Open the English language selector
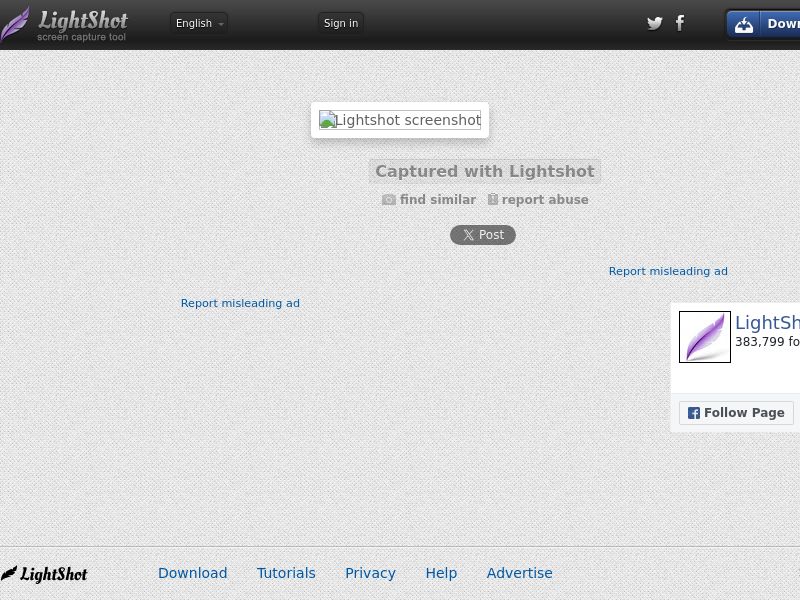 [x=197, y=23]
